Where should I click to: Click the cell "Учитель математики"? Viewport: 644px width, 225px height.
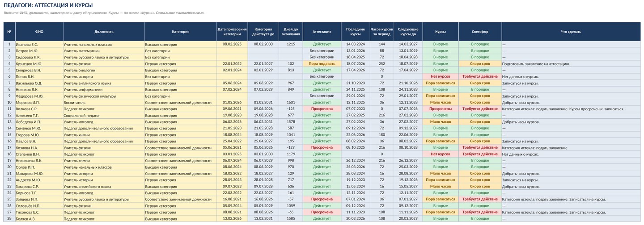point(104,51)
